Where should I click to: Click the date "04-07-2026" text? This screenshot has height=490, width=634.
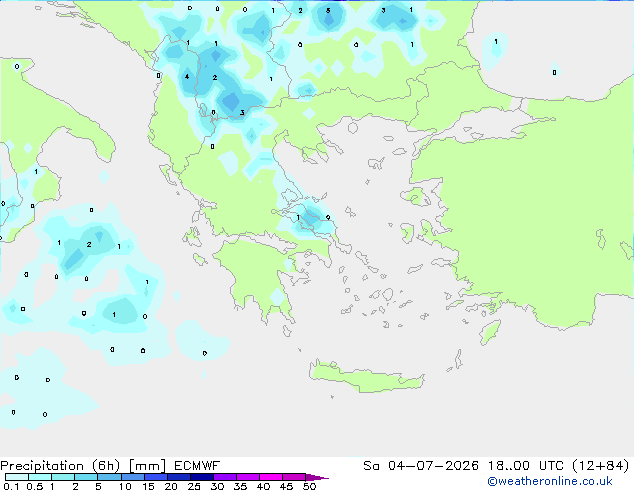433,466
